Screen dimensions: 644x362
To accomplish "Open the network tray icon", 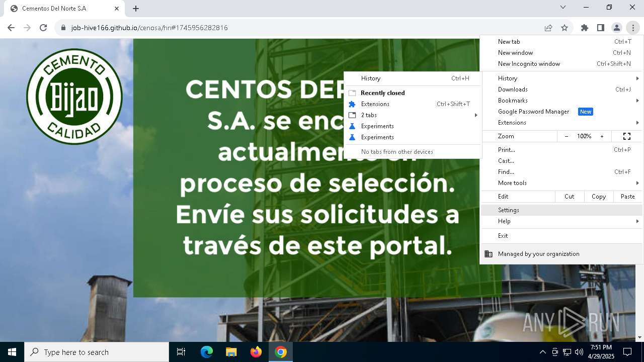I will (567, 352).
